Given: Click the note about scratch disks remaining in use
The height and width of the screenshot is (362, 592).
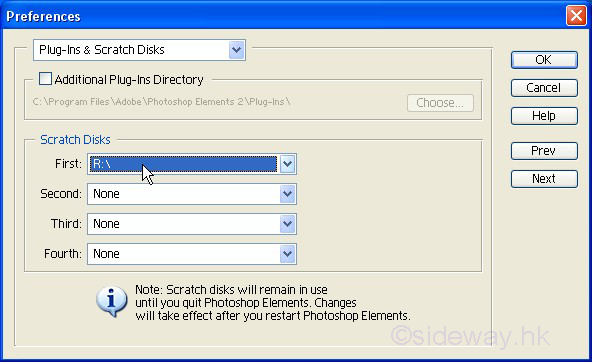Looking at the screenshot, I should click(273, 303).
